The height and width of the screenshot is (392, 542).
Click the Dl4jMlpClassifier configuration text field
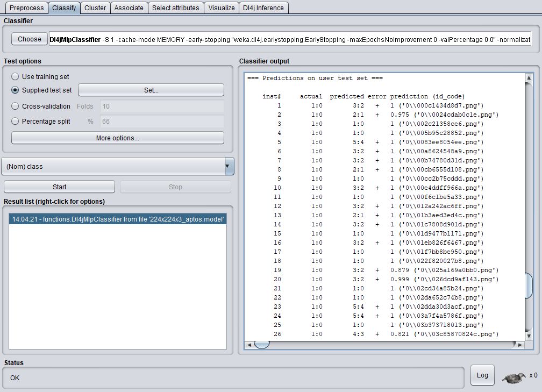coord(290,39)
